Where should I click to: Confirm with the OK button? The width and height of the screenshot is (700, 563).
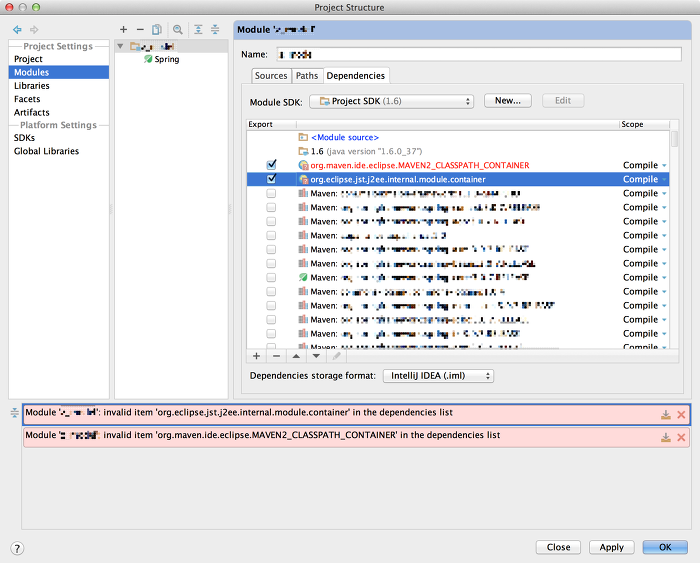(665, 547)
